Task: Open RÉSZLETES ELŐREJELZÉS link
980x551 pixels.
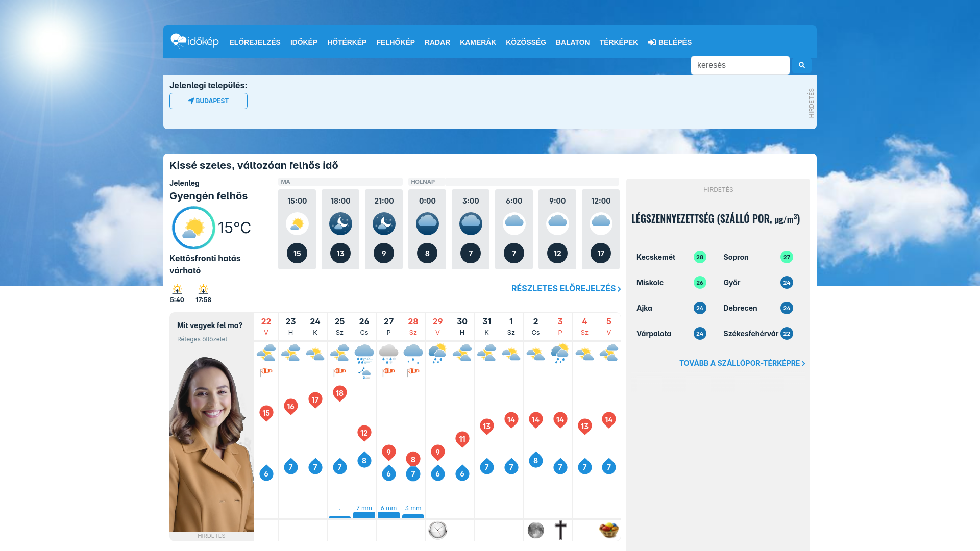Action: coord(566,288)
